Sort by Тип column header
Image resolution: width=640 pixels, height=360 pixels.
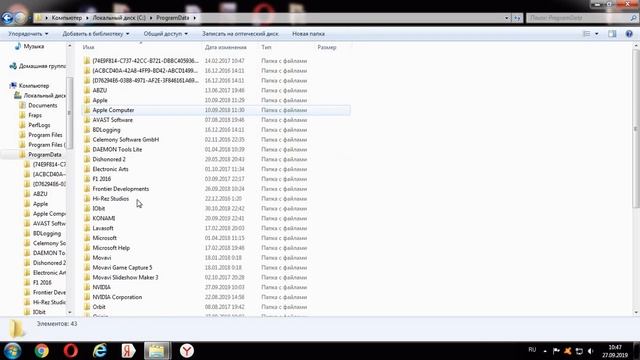click(266, 47)
